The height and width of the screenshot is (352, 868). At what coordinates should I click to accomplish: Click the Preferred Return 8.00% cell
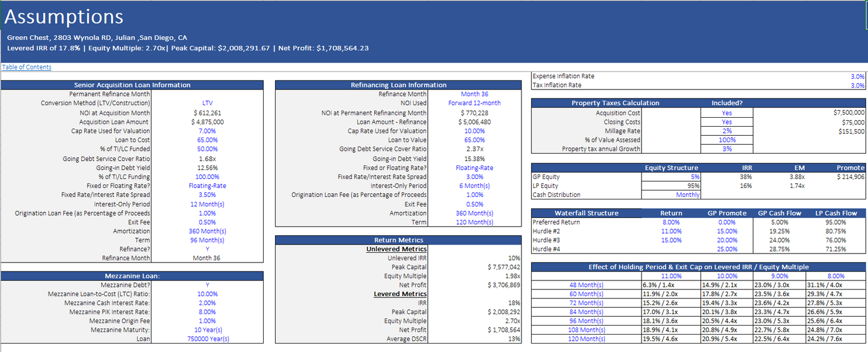point(671,222)
